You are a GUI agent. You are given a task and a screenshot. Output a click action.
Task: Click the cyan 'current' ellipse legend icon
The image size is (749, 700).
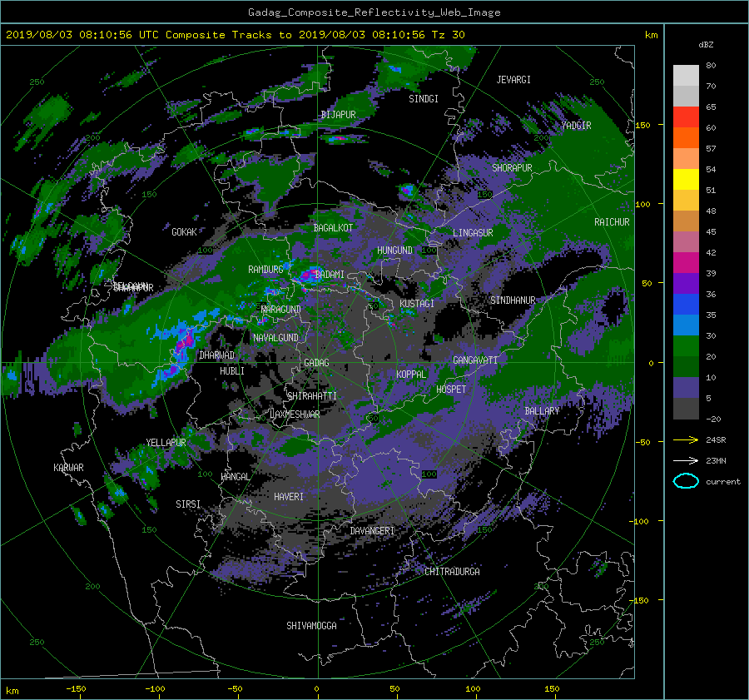click(686, 481)
